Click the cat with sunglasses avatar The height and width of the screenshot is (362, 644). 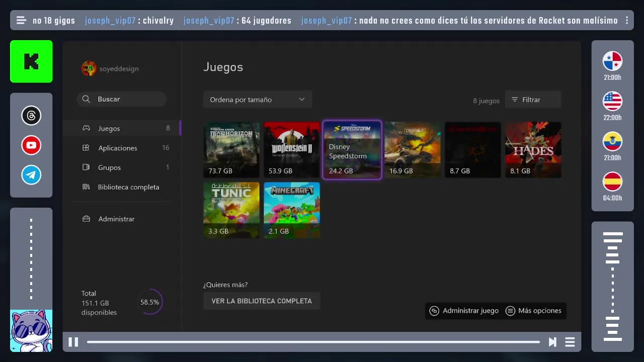tap(31, 330)
